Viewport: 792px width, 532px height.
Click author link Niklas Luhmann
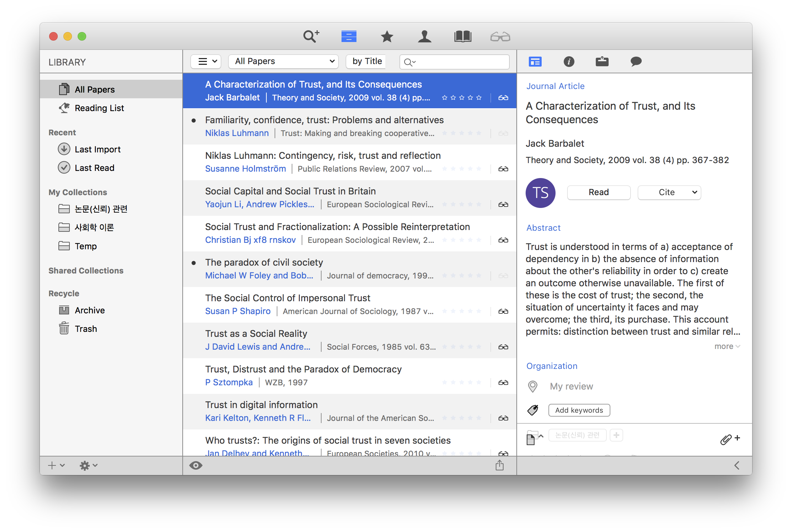(237, 133)
